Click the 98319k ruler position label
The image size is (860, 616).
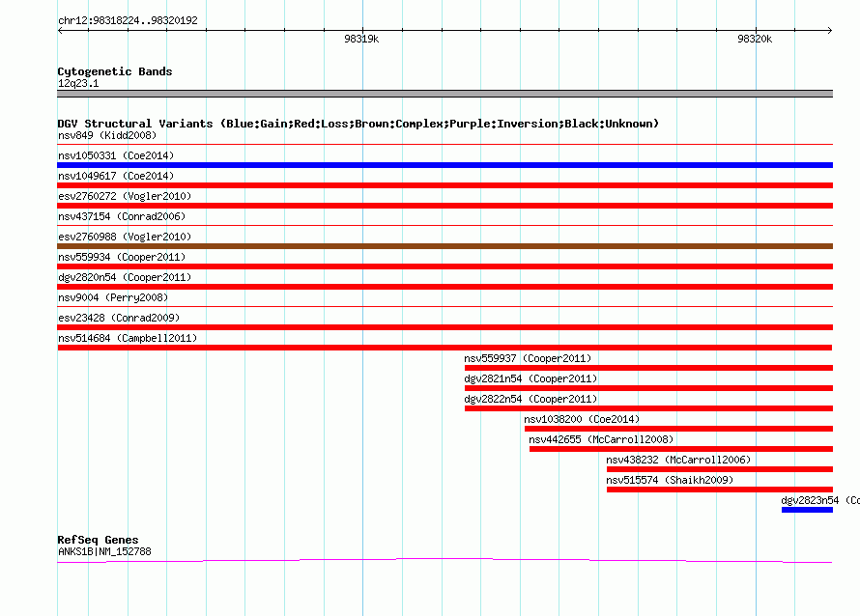(361, 39)
